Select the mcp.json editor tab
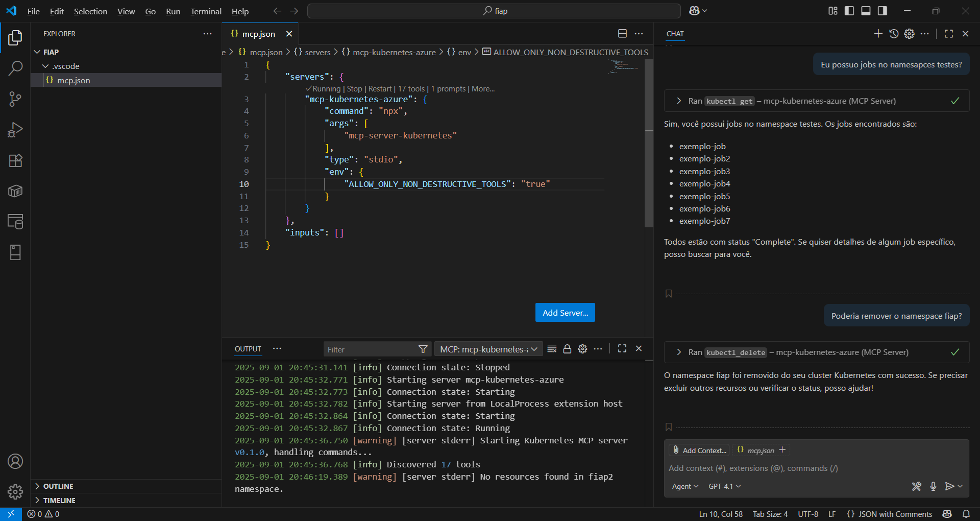The height and width of the screenshot is (521, 980). (258, 34)
